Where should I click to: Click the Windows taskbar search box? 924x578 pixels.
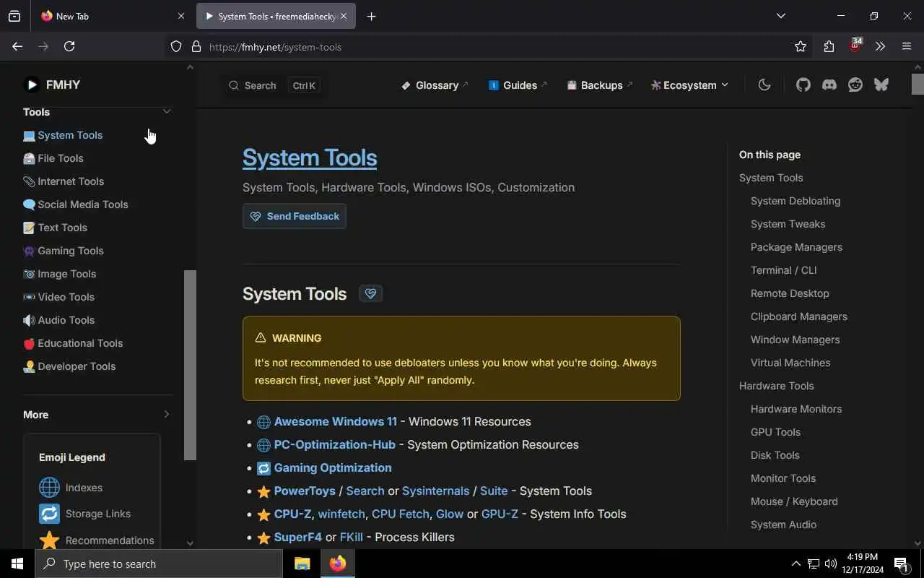[159, 564]
